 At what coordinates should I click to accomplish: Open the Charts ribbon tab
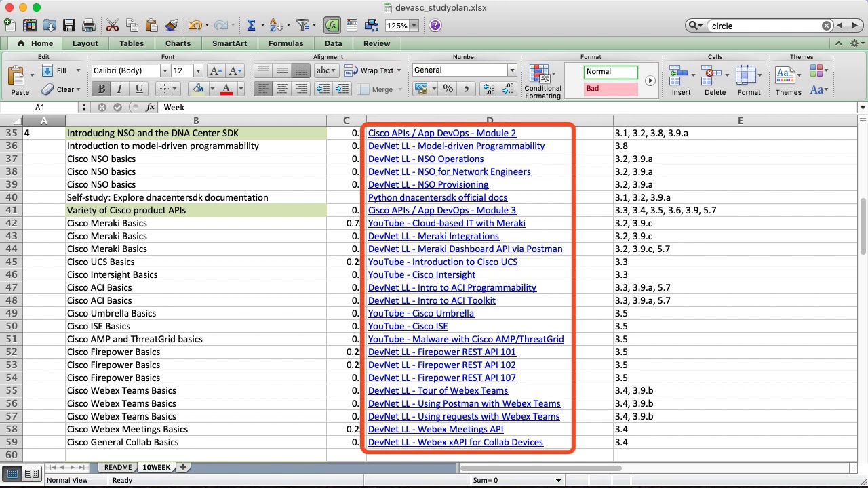pyautogui.click(x=178, y=43)
